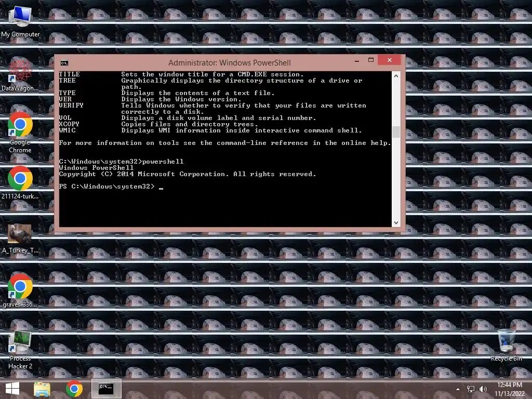Screen dimensions: 532x399
Task: Open the taskbar clock showing 12:44 PM
Action: 510,389
